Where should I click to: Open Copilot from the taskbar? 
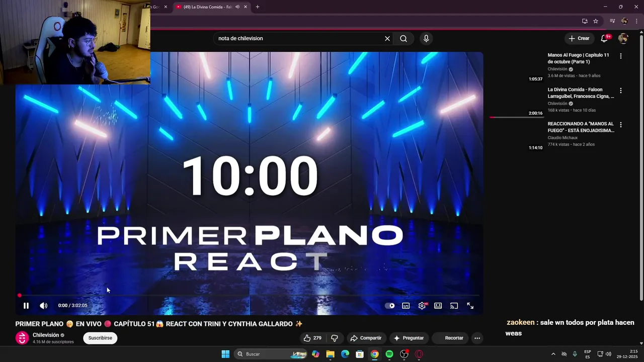pos(315,354)
